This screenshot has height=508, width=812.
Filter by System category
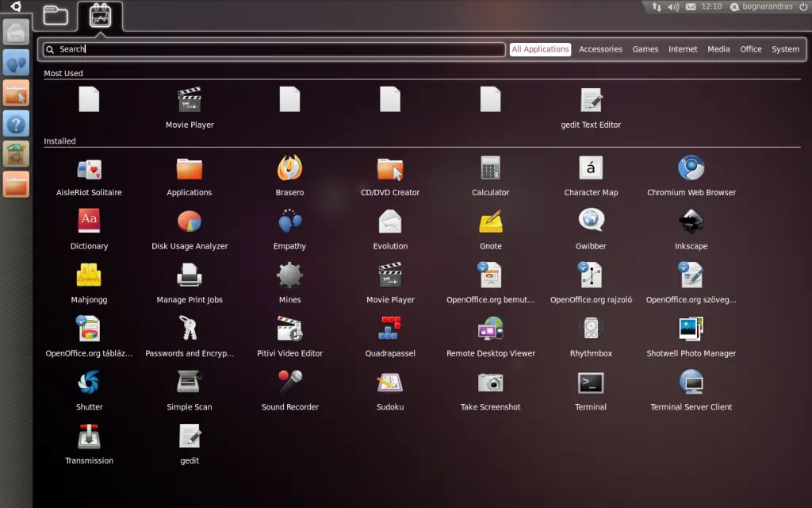click(x=785, y=49)
